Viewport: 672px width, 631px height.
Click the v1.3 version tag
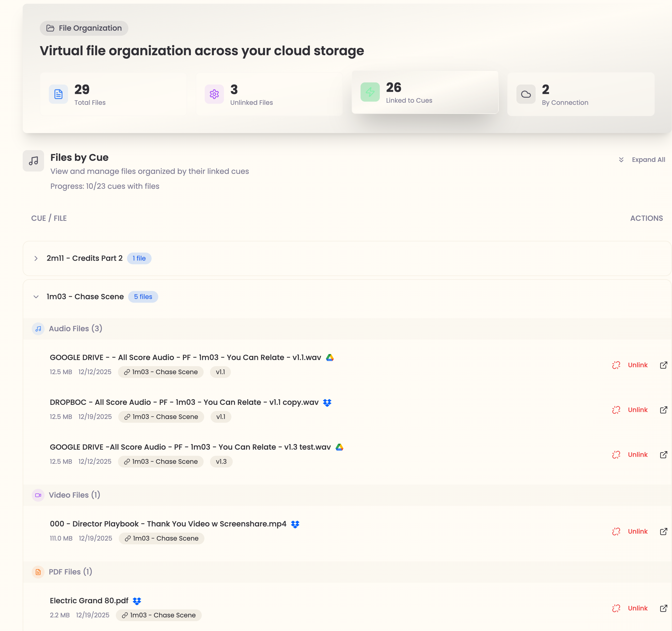[x=221, y=461]
